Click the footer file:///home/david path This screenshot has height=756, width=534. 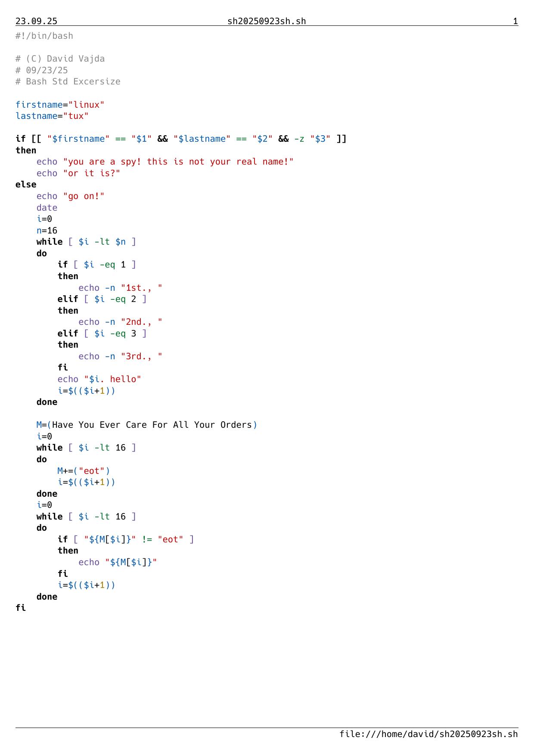point(428,734)
